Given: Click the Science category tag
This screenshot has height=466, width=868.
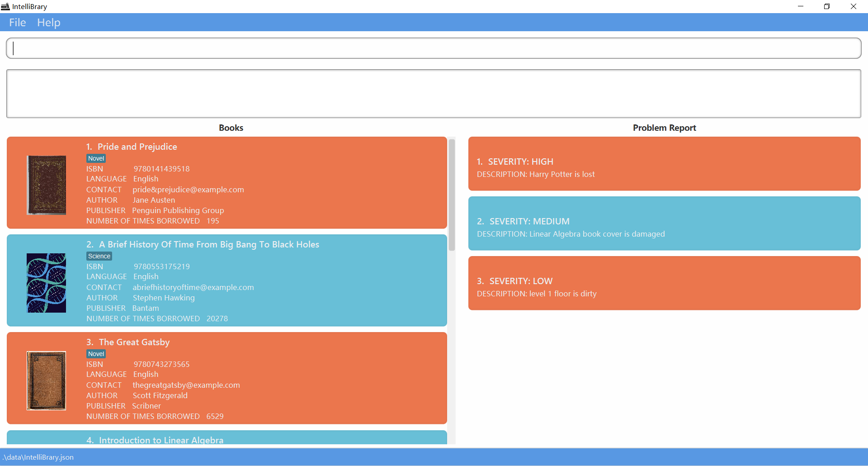Looking at the screenshot, I should [x=99, y=256].
